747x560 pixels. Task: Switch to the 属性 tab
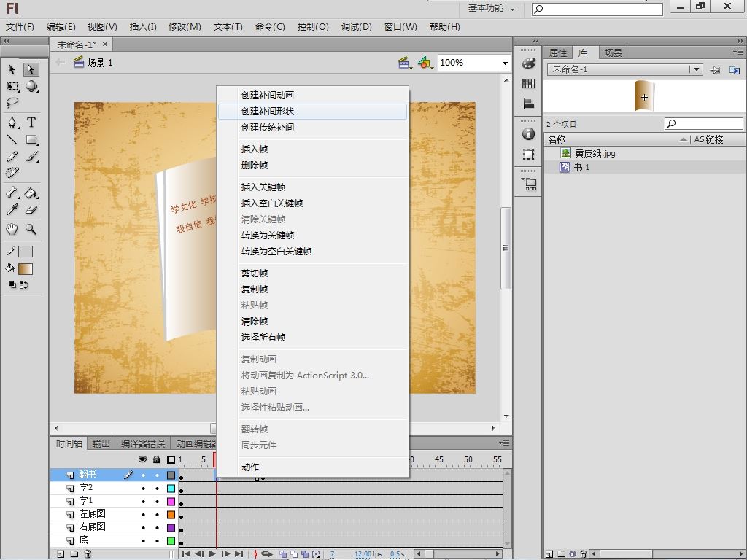(558, 52)
